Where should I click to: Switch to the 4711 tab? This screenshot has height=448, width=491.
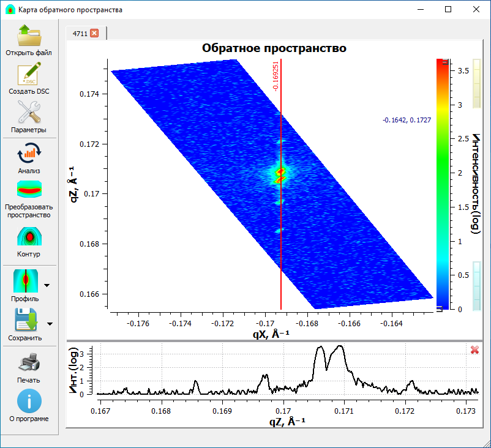point(80,33)
